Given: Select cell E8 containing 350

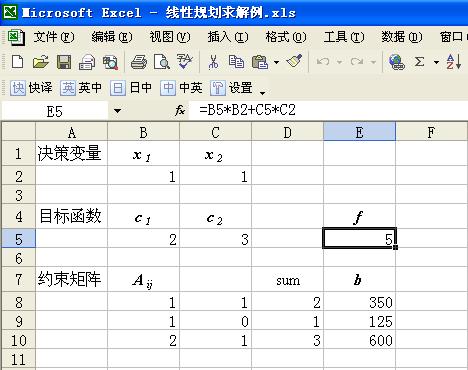Looking at the screenshot, I should (359, 302).
